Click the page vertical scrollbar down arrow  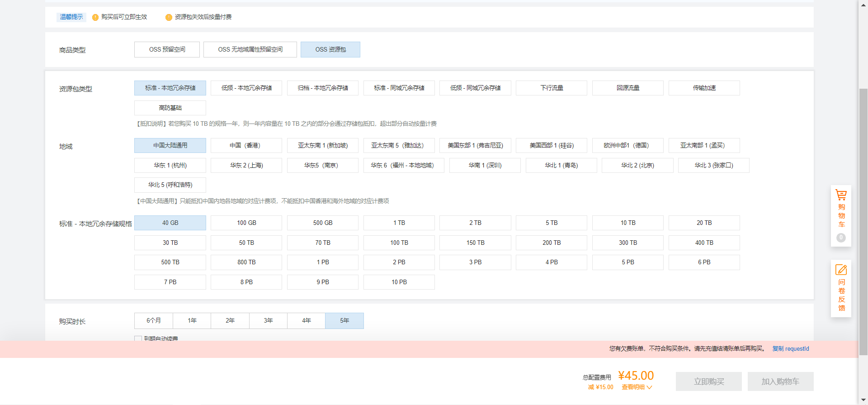coord(863,400)
